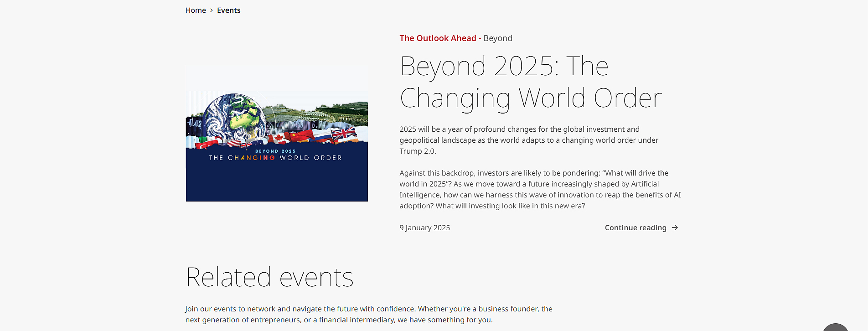Click the Canadian flag in the thumbnail
The image size is (868, 331).
(x=278, y=138)
